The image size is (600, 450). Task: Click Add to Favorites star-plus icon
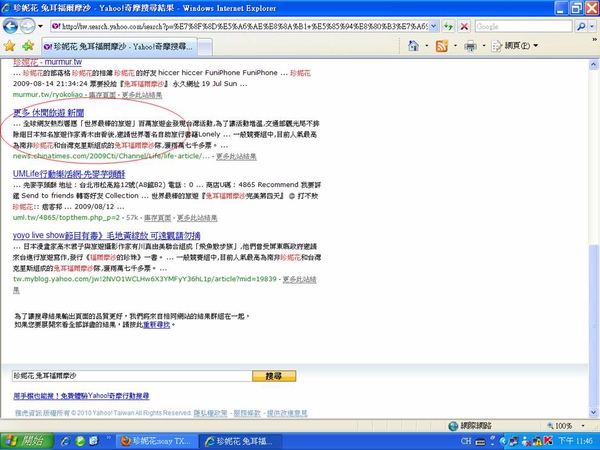tap(28, 46)
